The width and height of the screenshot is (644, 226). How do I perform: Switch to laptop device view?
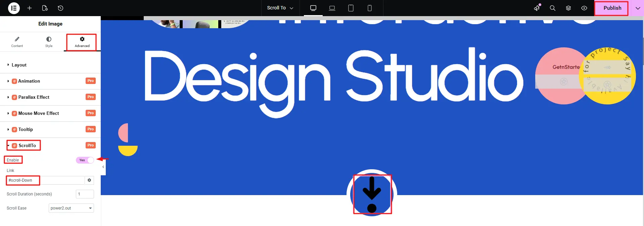pos(332,8)
